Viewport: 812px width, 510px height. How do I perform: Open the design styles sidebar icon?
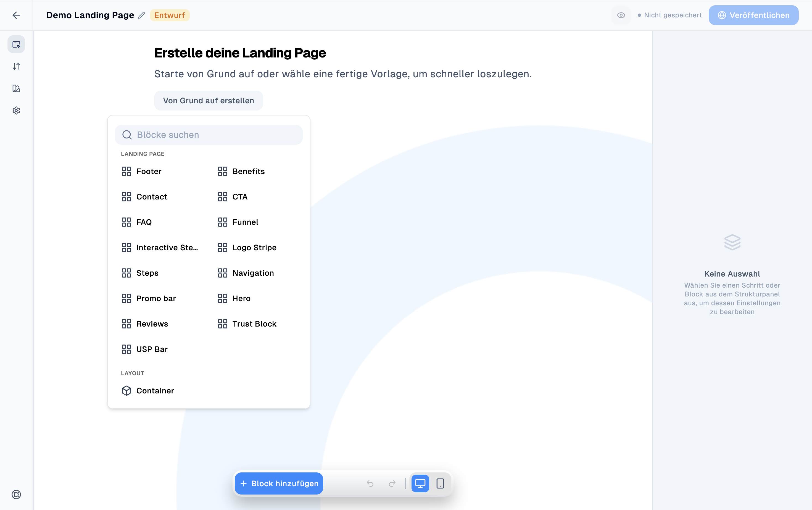click(x=16, y=88)
